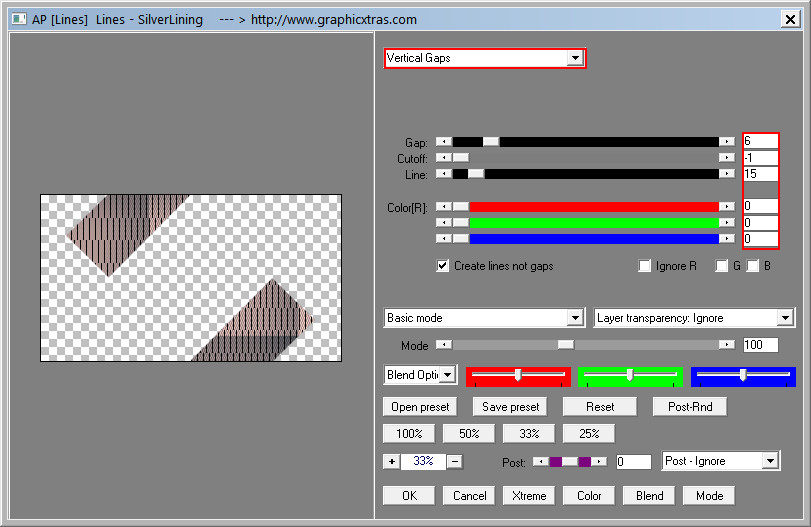Click the green color slider track
Viewport: 811px width, 527px height.
click(593, 222)
